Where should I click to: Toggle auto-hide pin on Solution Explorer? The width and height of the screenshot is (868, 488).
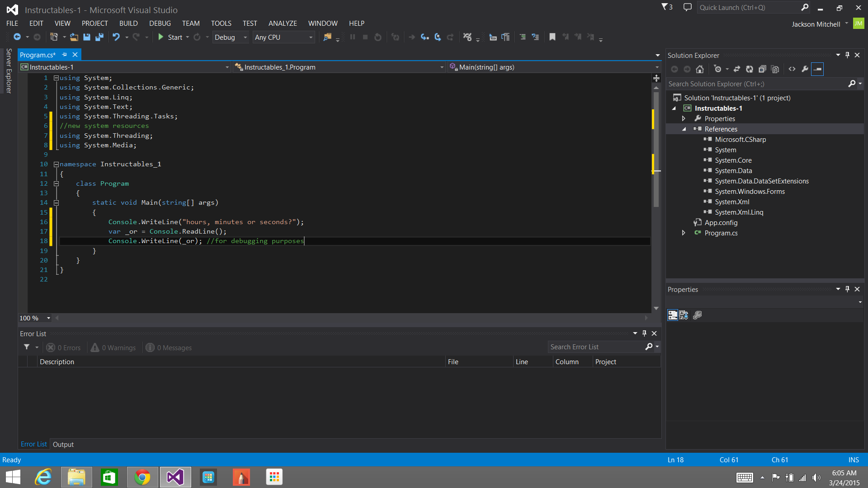click(847, 55)
